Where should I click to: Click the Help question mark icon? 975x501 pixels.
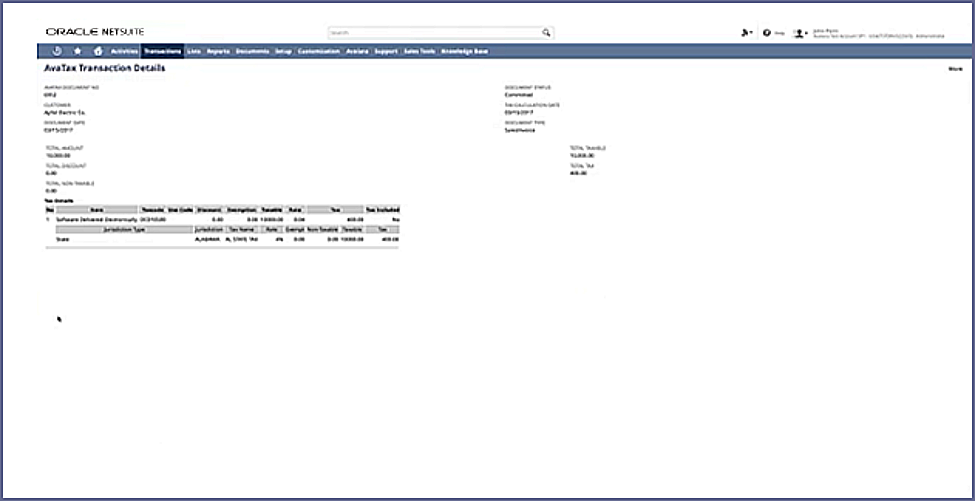[x=769, y=32]
